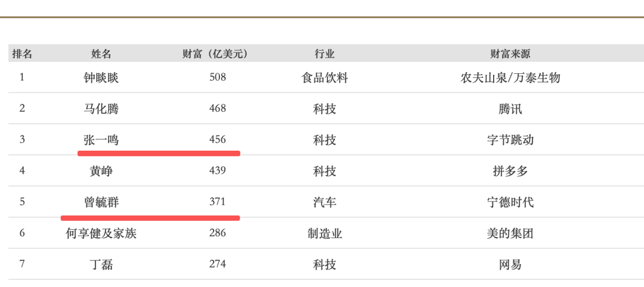Screen dimensions: 644x287
Task: Select the name 何享健及家族
Action: point(101,233)
